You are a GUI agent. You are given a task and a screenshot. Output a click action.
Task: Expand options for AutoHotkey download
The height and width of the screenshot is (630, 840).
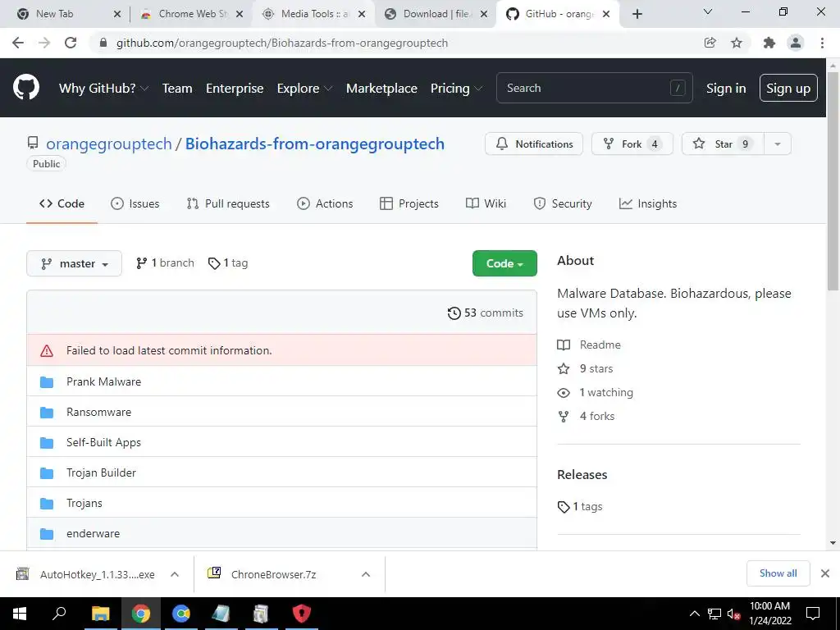point(175,574)
